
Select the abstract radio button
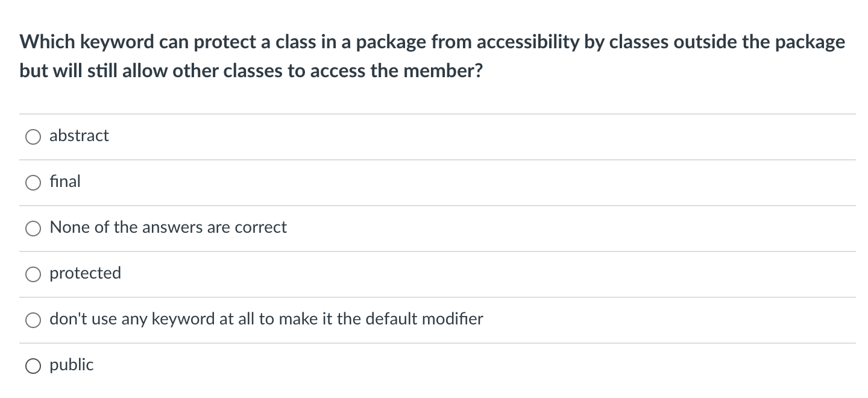34,136
